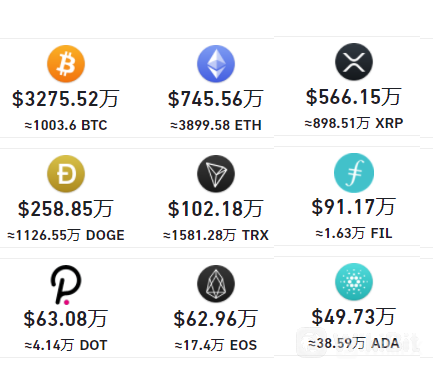Select the ≈3899.58 ETH quantity label

[x=216, y=125]
